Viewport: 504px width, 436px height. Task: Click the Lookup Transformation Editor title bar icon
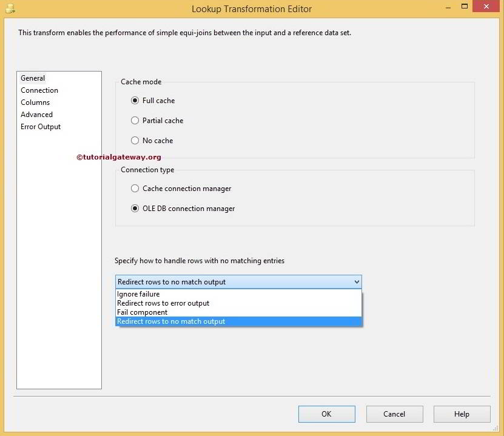coord(10,7)
